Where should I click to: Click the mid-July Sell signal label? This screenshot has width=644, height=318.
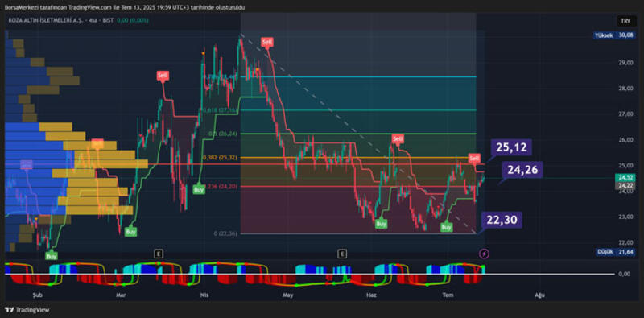click(474, 158)
